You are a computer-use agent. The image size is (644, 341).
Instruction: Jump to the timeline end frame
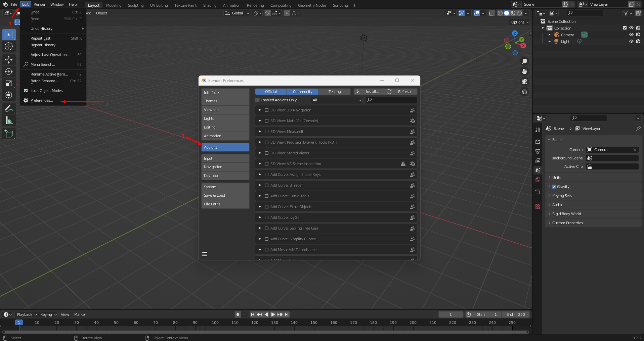tap(287, 314)
